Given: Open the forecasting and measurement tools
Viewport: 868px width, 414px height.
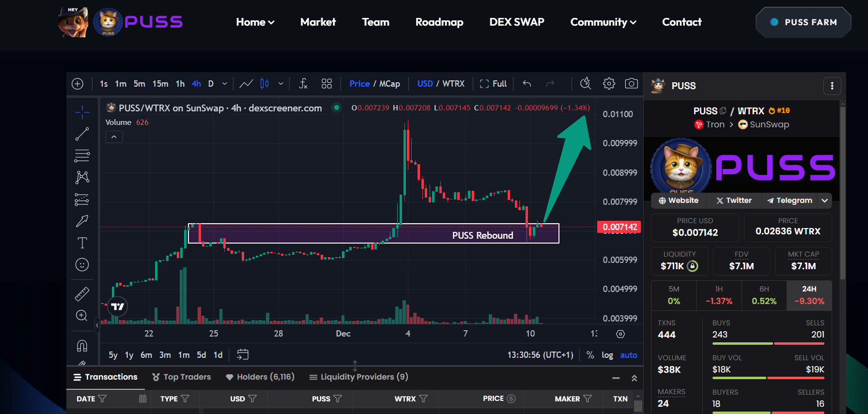Looking at the screenshot, I should tap(82, 199).
